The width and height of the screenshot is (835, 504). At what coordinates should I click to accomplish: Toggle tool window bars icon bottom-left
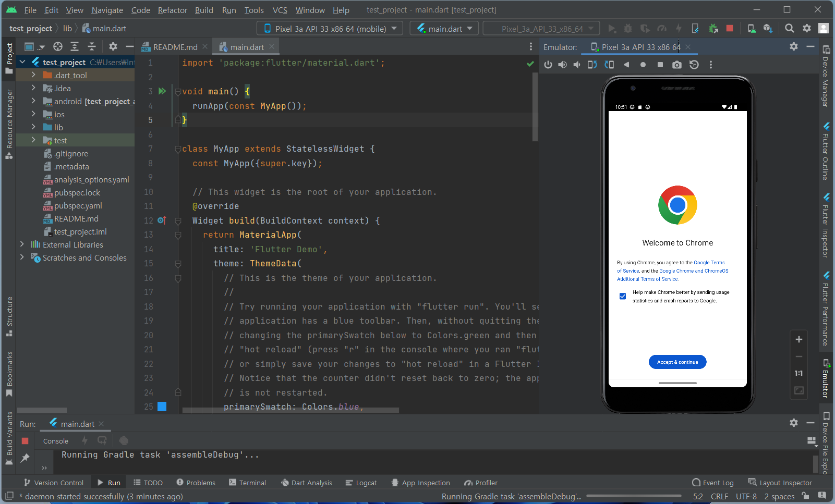pos(9,495)
